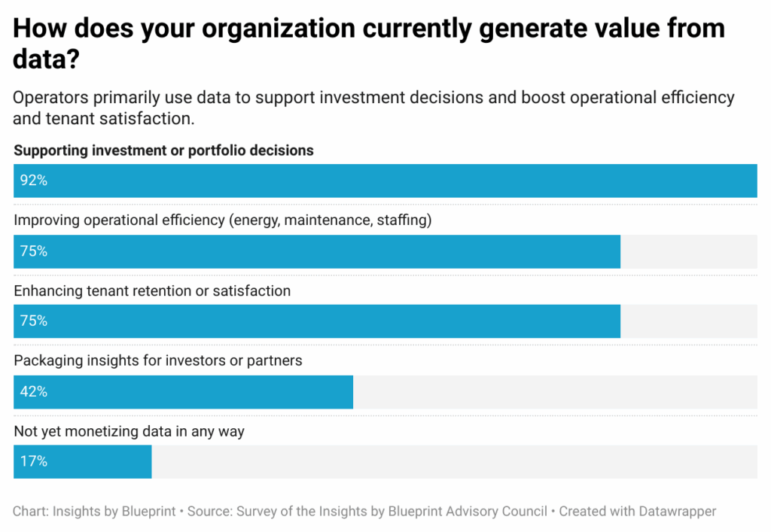
Task: Click the 'Chart: Insights by Blueprint' credit
Action: point(93,512)
